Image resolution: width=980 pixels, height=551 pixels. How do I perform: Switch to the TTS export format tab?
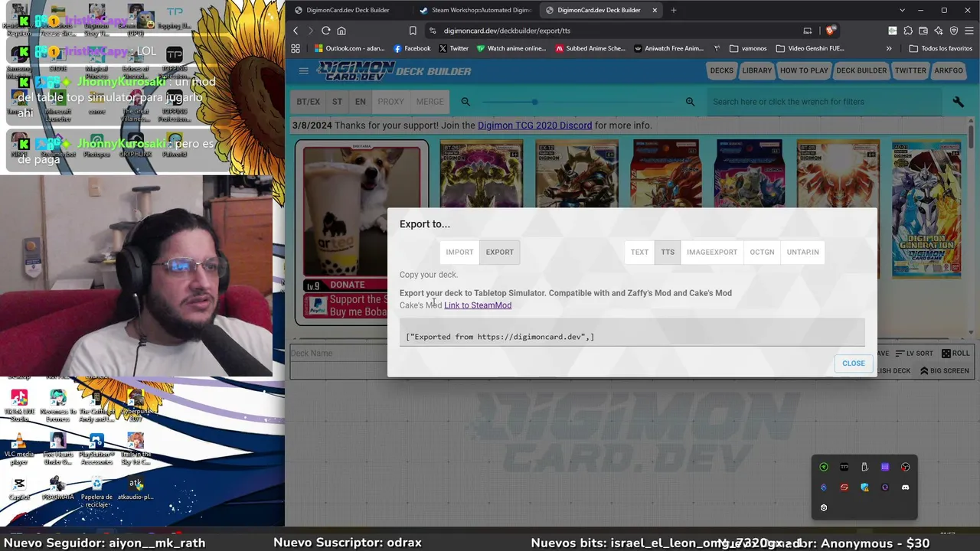click(x=668, y=252)
